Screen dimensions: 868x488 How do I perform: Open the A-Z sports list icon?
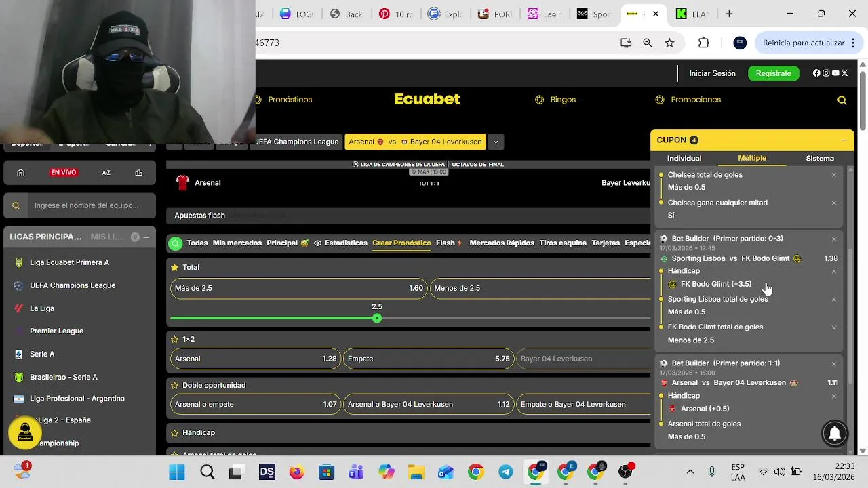106,173
